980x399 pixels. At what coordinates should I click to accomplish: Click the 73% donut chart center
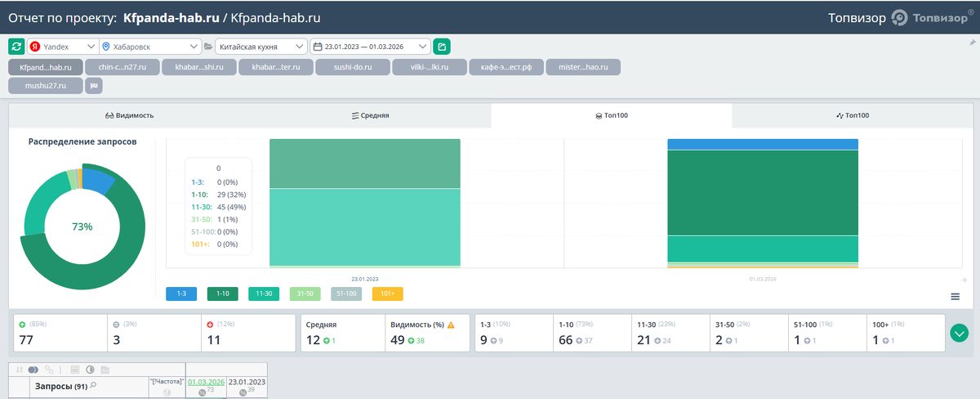[x=82, y=226]
